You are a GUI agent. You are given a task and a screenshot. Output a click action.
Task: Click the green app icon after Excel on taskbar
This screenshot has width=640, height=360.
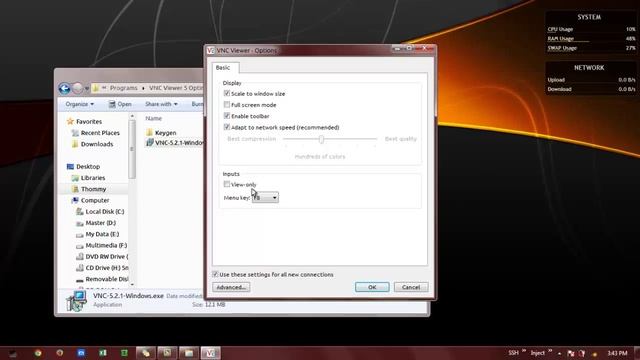tap(124, 353)
